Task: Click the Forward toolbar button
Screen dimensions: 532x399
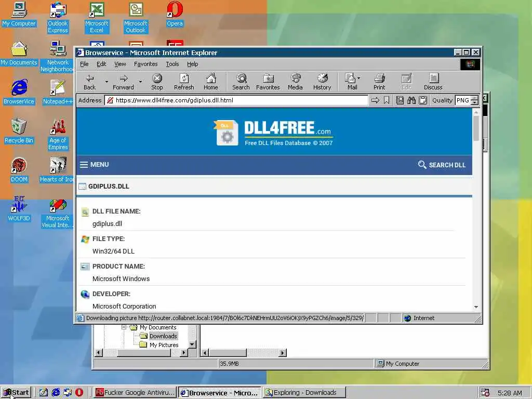Action: (123, 82)
